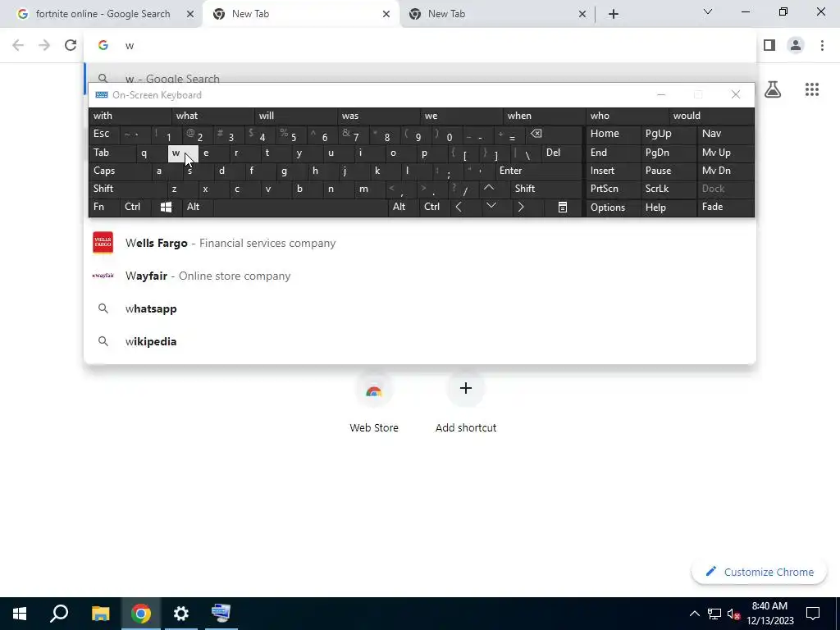Click the left arrow key on the keyboard

459,207
